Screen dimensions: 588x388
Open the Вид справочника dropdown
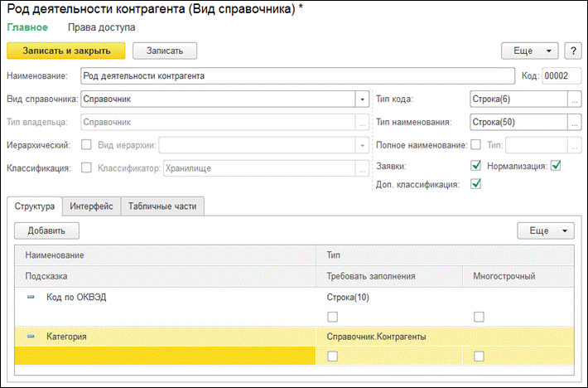pos(362,99)
